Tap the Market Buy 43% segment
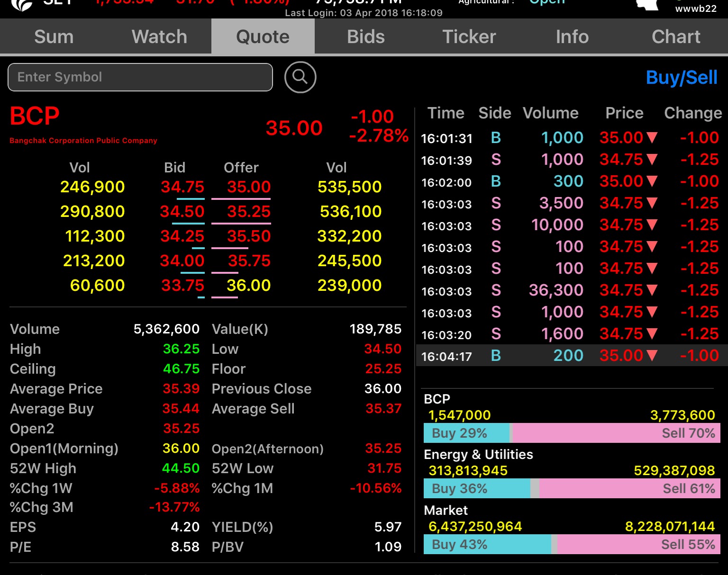Screen dimensions: 728x575 [488, 544]
